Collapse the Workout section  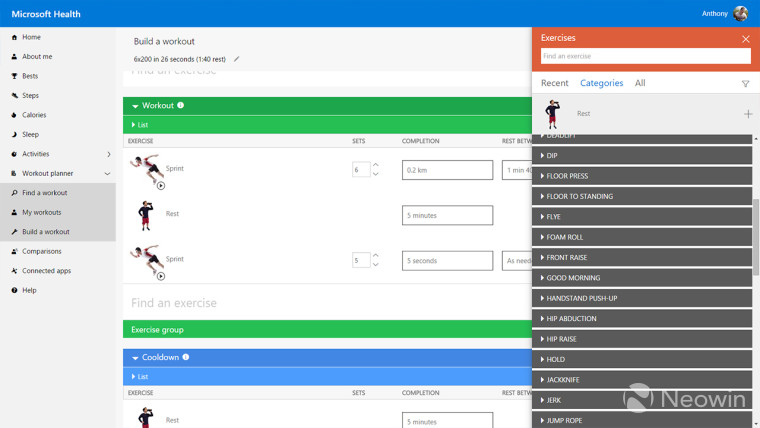(x=135, y=106)
